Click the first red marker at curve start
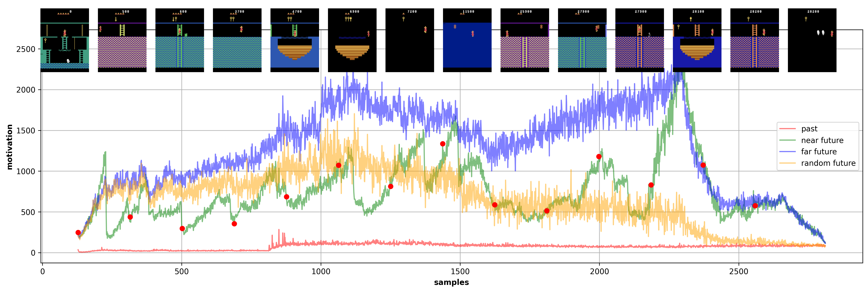The width and height of the screenshot is (868, 292). click(x=78, y=233)
